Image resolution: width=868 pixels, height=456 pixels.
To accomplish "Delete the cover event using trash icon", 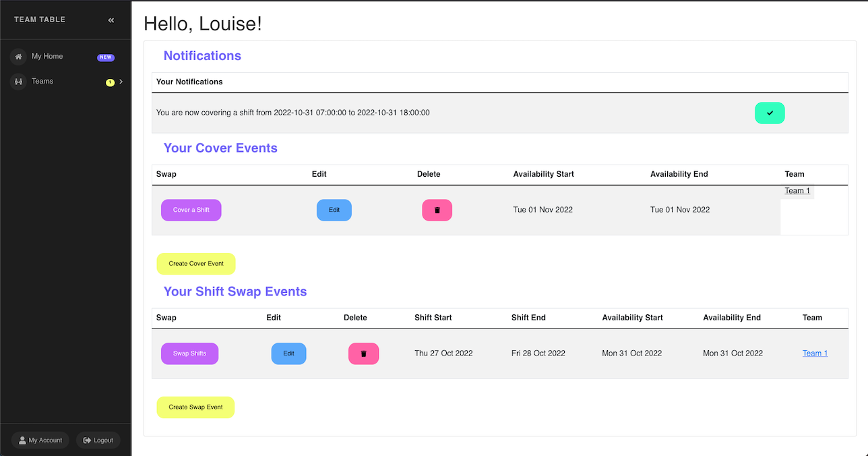I will (437, 210).
